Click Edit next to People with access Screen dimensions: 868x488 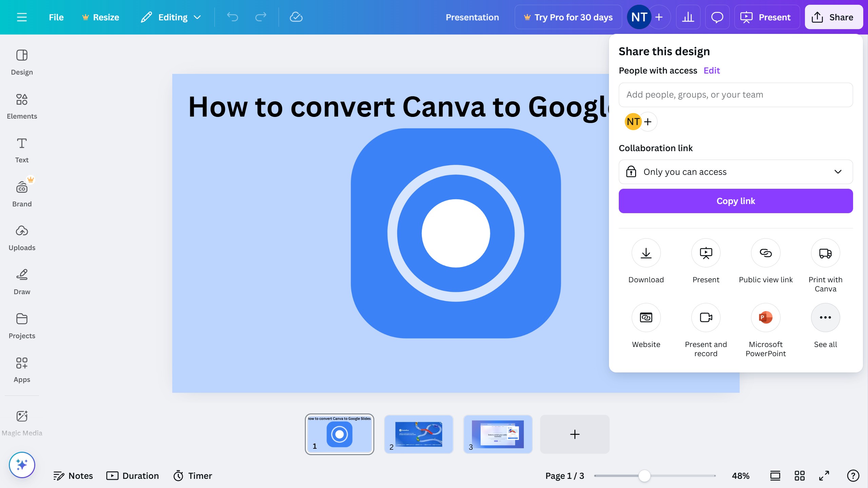(711, 70)
